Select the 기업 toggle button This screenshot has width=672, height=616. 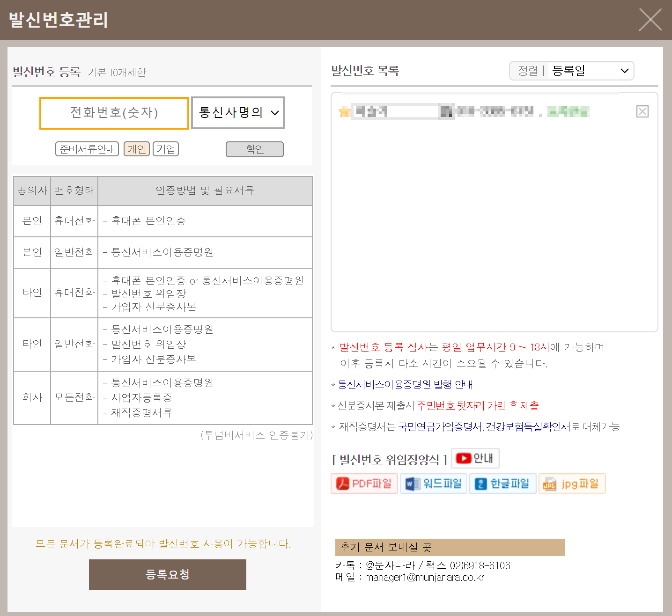coord(166,149)
